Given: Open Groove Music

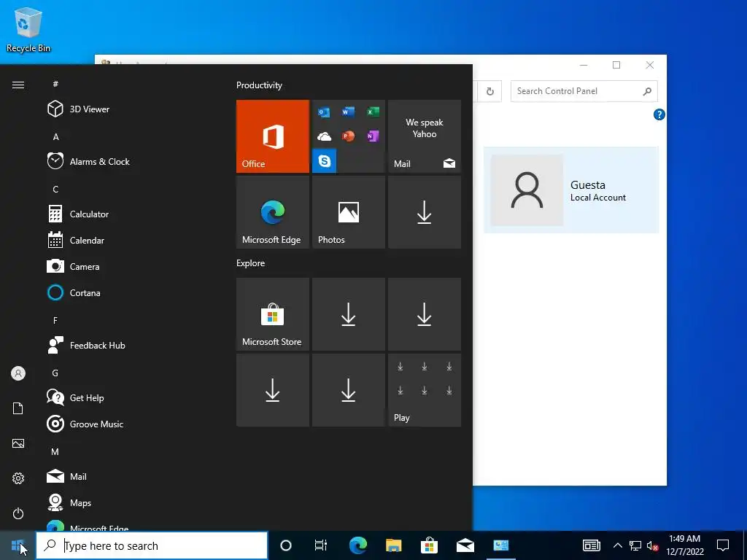Looking at the screenshot, I should click(85, 424).
